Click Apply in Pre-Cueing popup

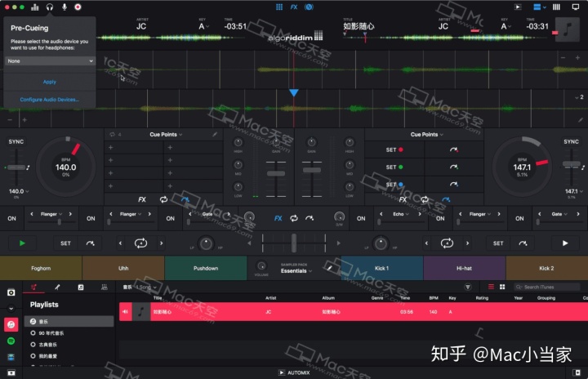click(50, 82)
